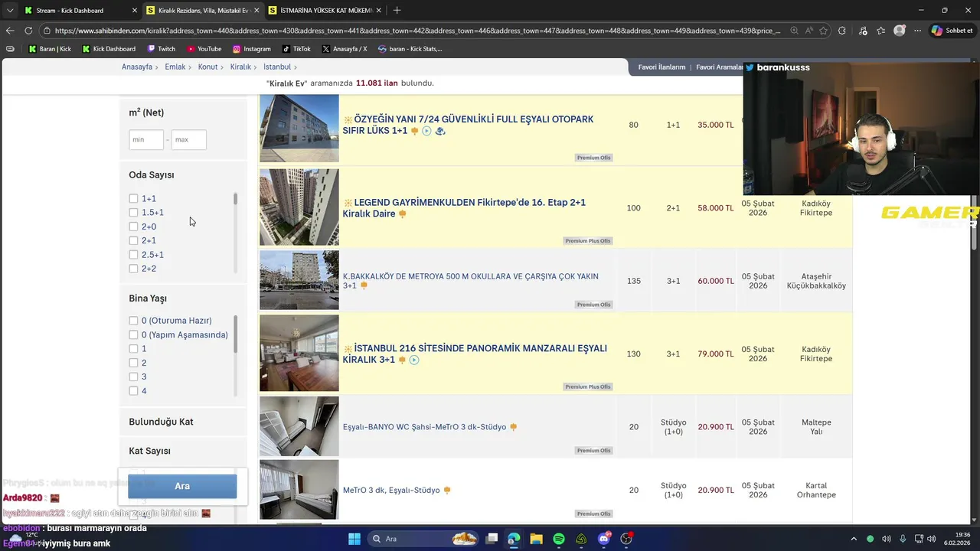Click the m² 'min' input field
This screenshot has width=980, height=551.
pos(146,139)
